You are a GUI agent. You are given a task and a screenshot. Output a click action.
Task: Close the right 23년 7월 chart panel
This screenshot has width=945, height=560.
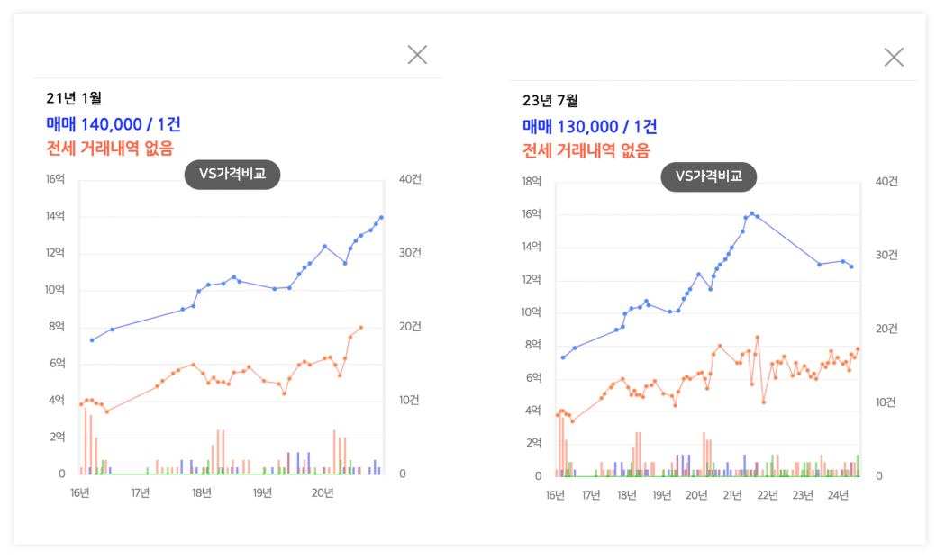(894, 58)
